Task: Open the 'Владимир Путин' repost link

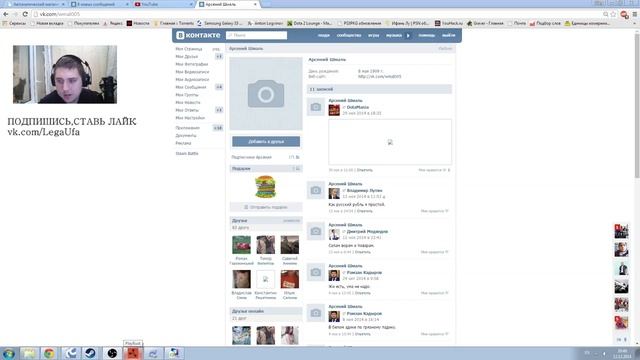Action: click(x=364, y=191)
